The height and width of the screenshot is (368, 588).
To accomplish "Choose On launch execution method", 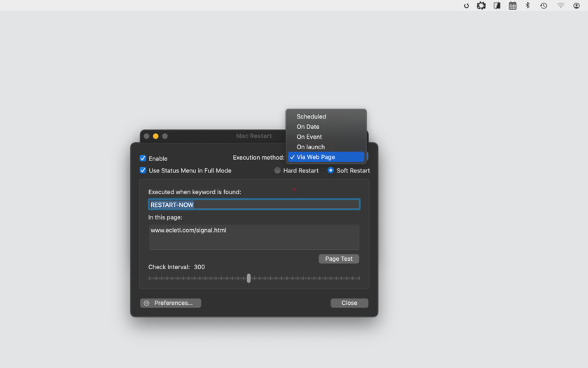I will pyautogui.click(x=326, y=146).
